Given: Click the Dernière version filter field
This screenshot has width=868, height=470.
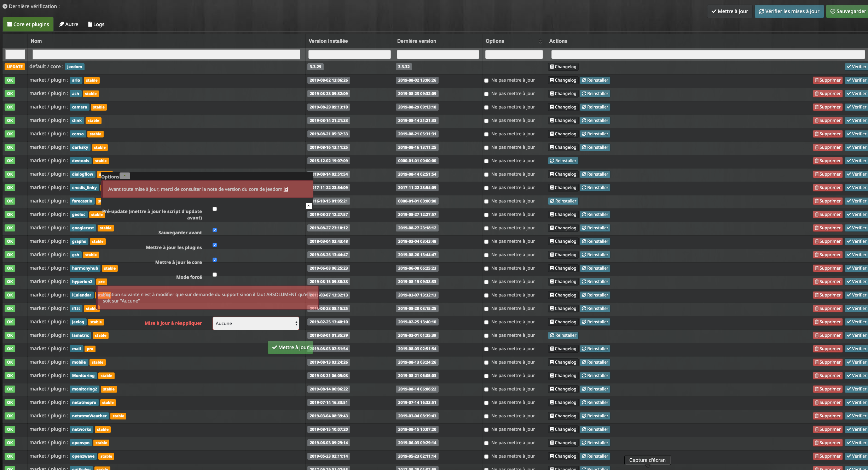Looking at the screenshot, I should (x=438, y=54).
